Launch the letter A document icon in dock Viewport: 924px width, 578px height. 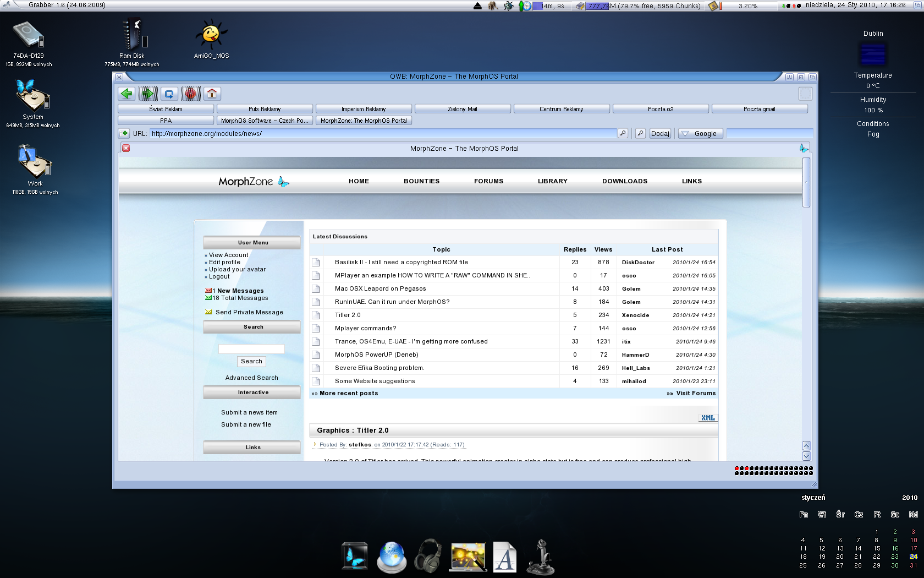(x=504, y=557)
